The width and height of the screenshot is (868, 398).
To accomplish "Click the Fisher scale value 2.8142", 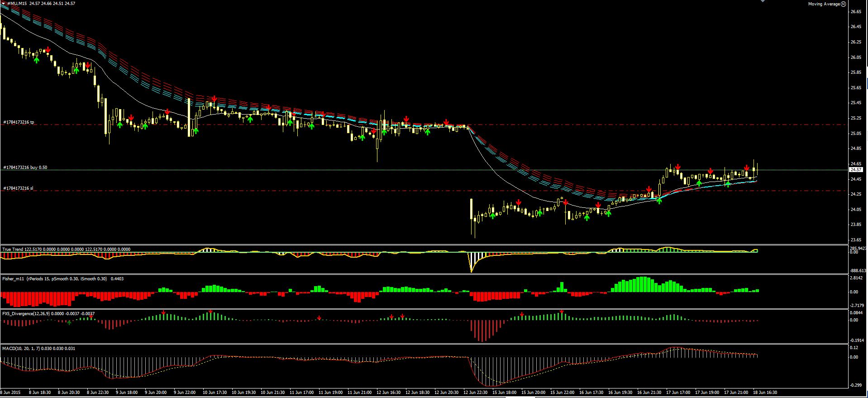I will click(x=856, y=278).
